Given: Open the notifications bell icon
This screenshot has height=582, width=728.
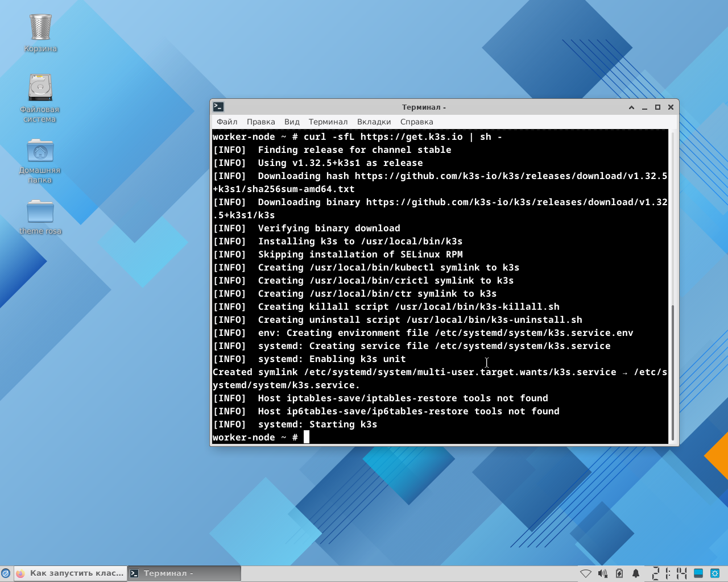Looking at the screenshot, I should 636,573.
